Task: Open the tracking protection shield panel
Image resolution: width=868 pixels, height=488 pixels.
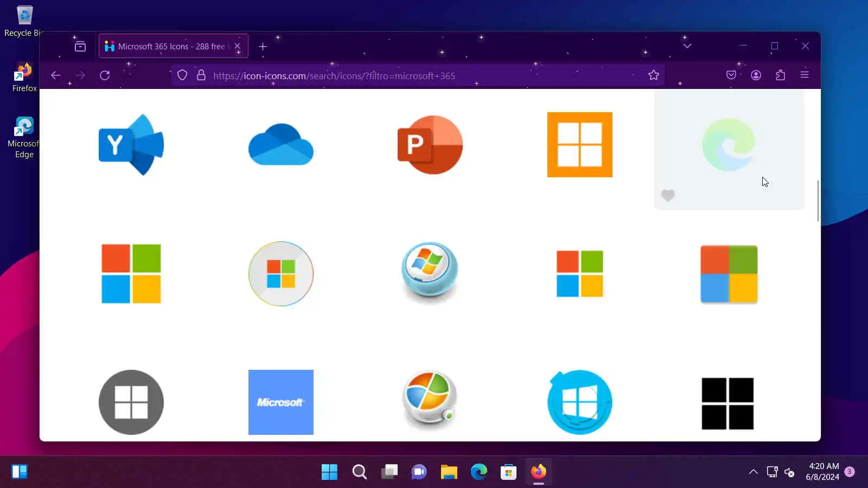Action: pyautogui.click(x=182, y=75)
